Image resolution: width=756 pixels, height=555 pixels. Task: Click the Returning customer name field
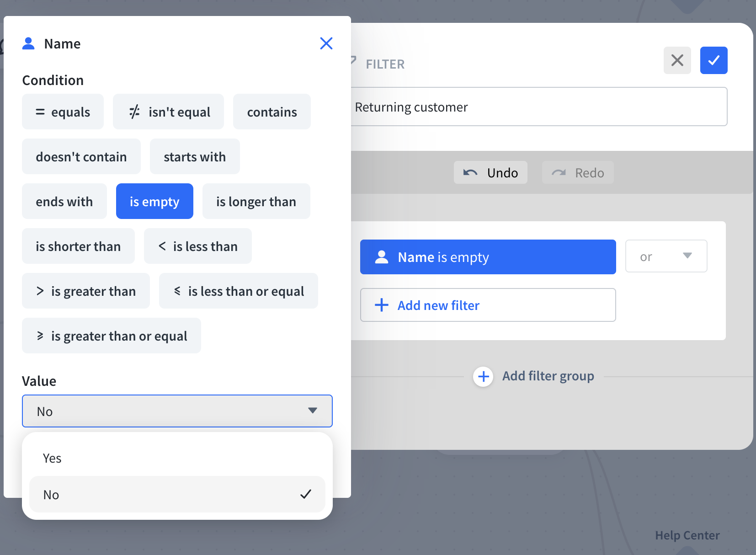click(x=538, y=107)
